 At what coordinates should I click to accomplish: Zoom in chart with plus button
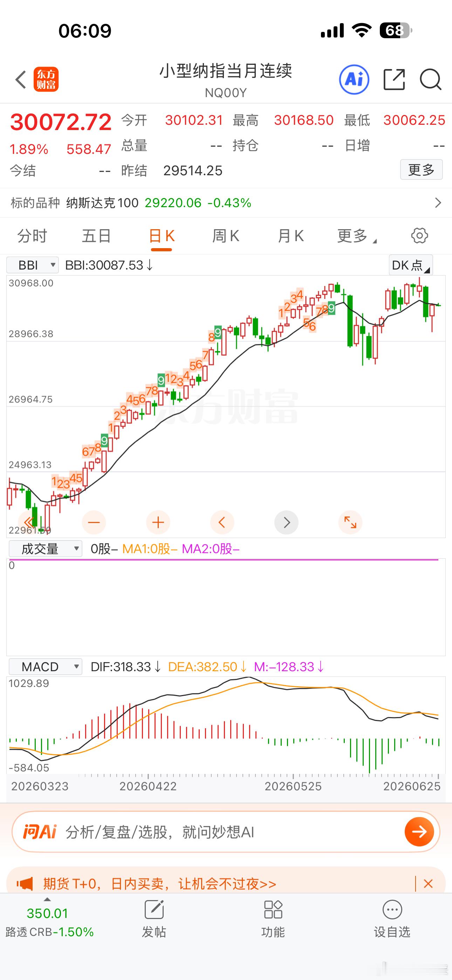158,522
